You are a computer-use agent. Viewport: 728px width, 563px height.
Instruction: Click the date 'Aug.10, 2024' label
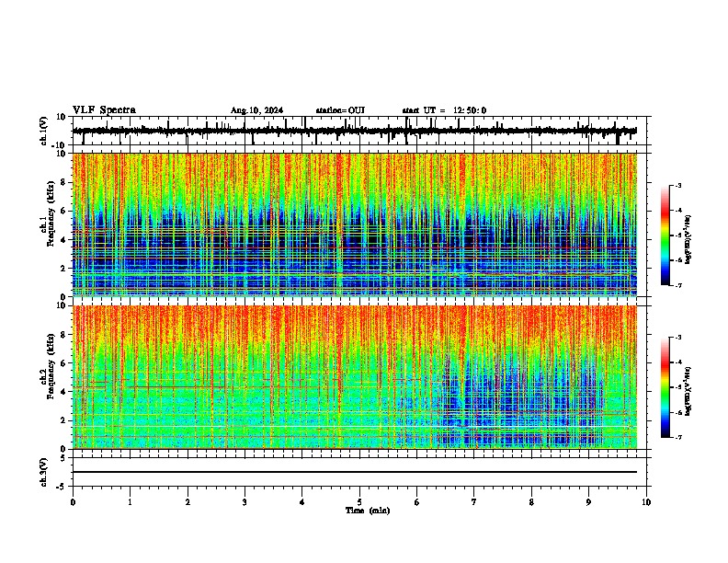[256, 110]
